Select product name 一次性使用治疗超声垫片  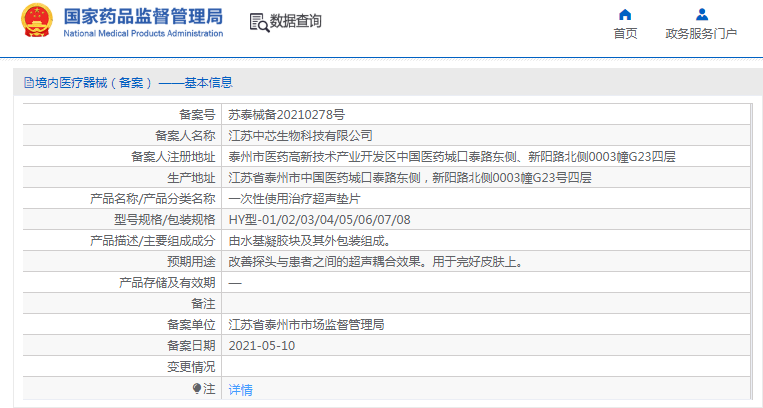pos(294,199)
